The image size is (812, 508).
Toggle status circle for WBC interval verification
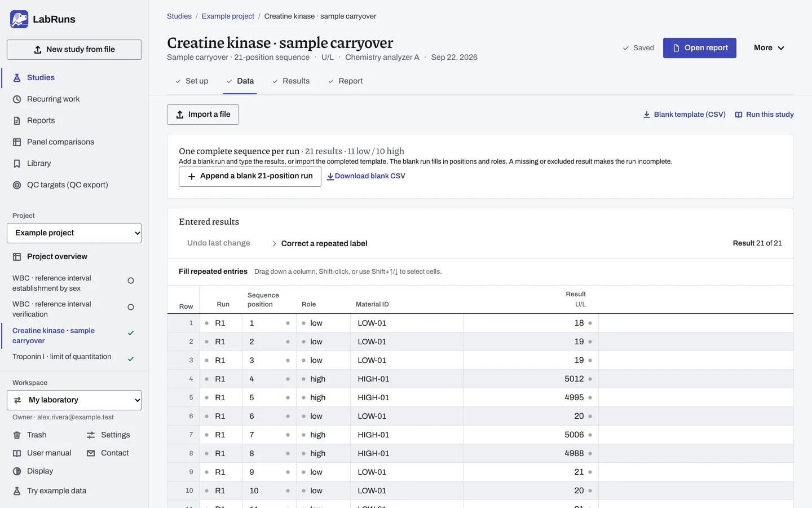(131, 307)
